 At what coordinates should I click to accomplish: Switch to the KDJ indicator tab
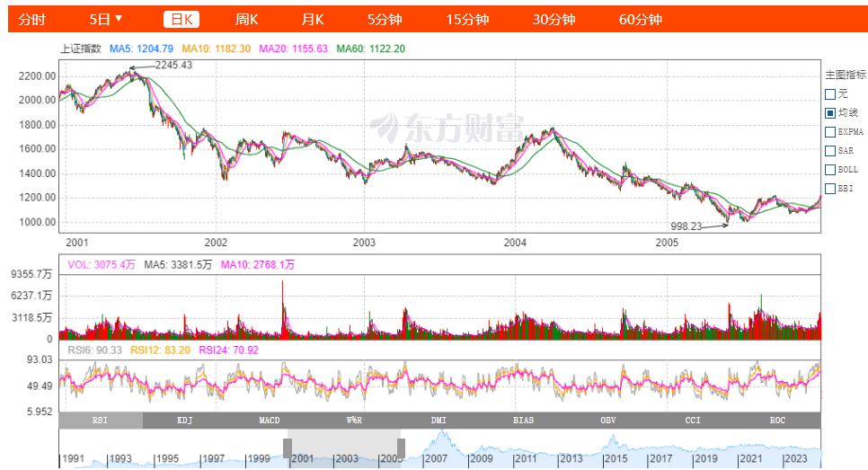185,421
